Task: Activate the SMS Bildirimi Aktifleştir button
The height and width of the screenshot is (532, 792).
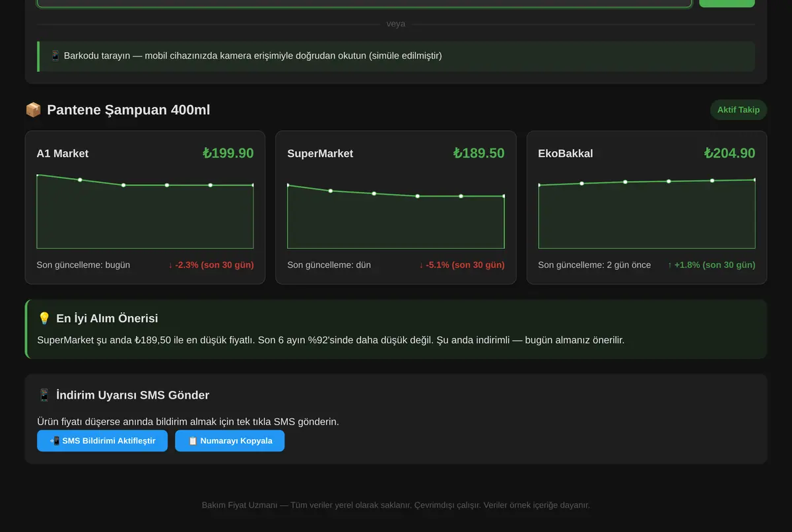Action: (x=102, y=441)
